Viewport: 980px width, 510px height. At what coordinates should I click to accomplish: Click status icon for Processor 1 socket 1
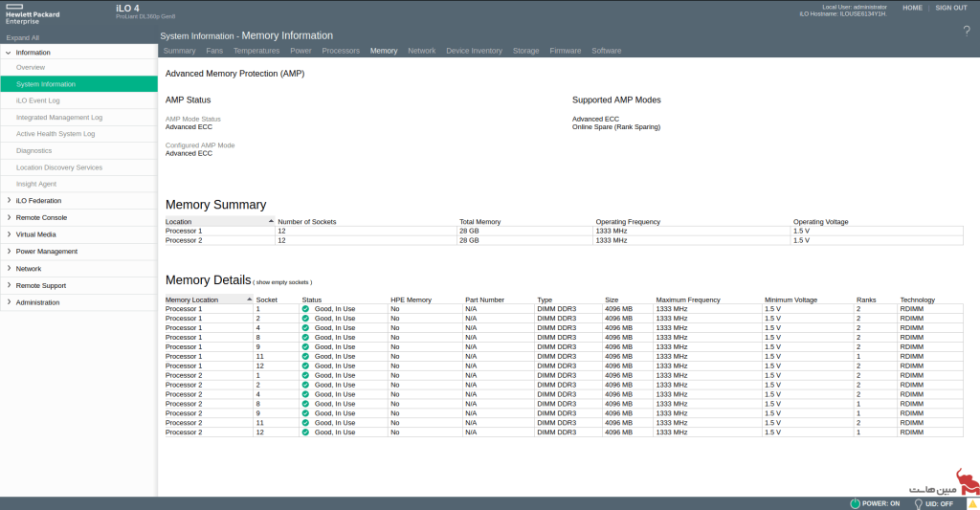[305, 309]
